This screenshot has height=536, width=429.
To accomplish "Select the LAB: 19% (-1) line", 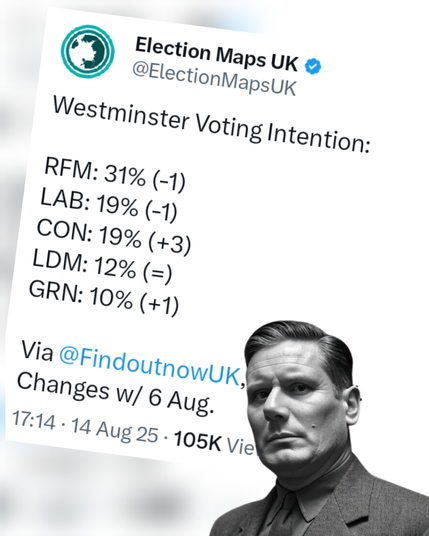I will [x=109, y=205].
